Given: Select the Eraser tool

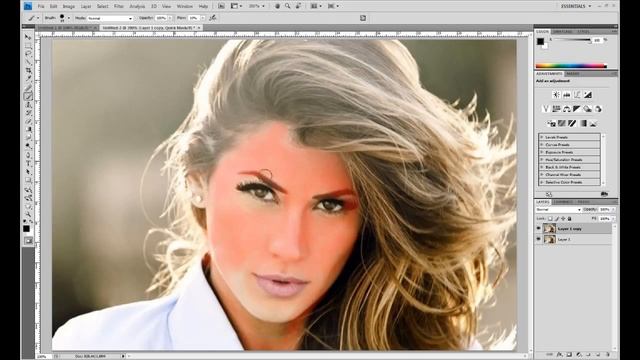Looking at the screenshot, I should (28, 121).
